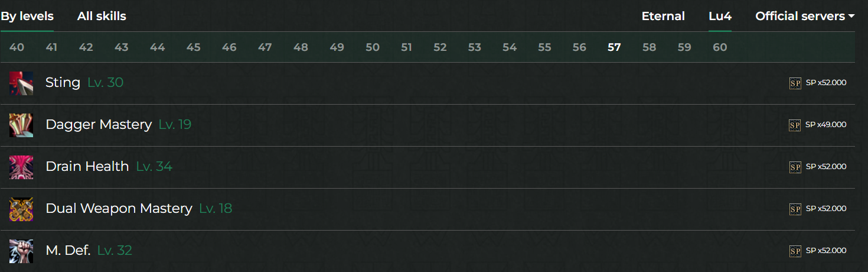Click the Dagger Mastery skill icon
Screen dimensions: 868x272
click(x=21, y=125)
